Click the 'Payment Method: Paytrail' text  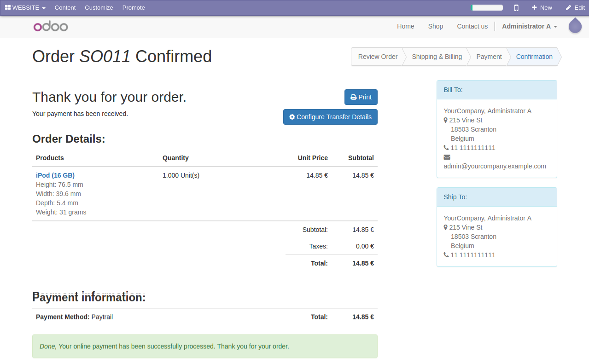tap(74, 317)
